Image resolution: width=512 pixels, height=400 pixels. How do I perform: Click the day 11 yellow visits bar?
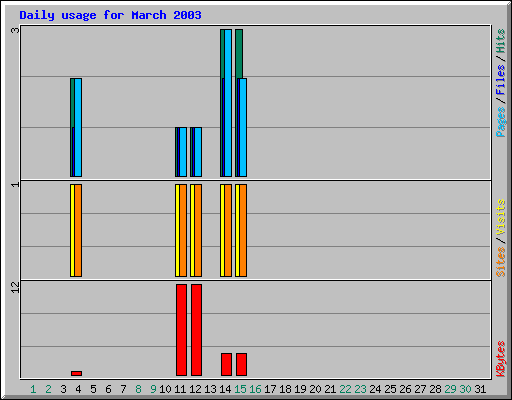[x=177, y=230]
